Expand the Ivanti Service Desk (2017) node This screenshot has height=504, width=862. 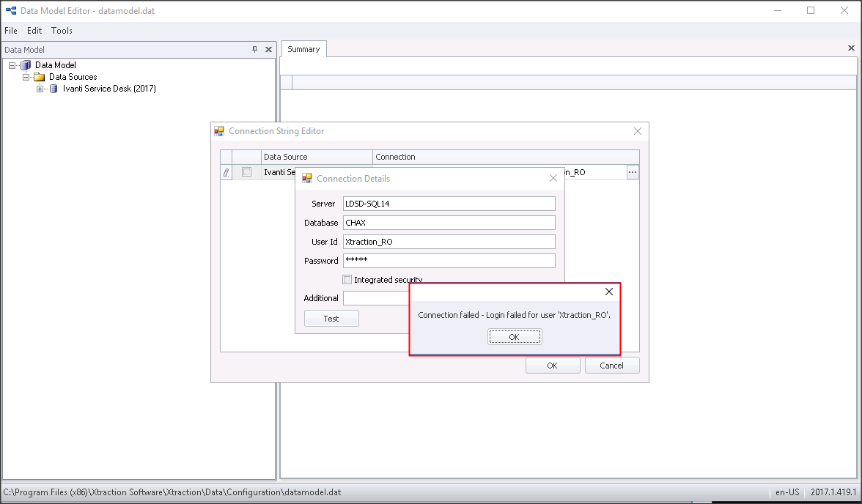pos(40,88)
